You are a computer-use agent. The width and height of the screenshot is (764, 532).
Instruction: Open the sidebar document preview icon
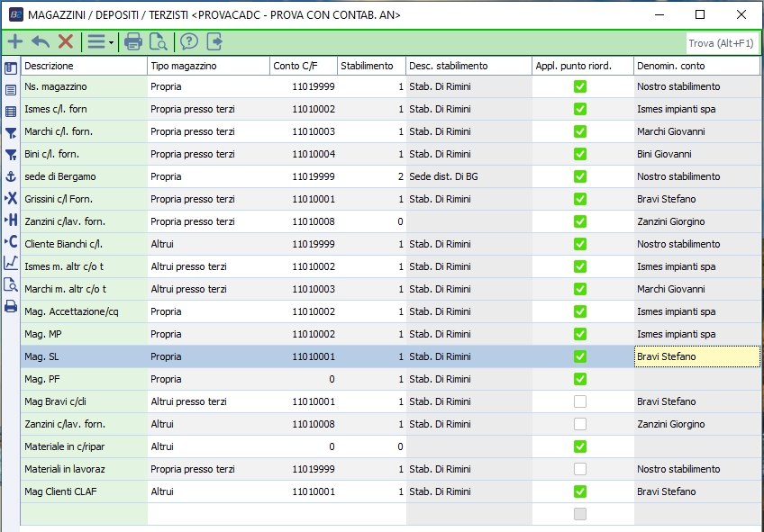11,284
